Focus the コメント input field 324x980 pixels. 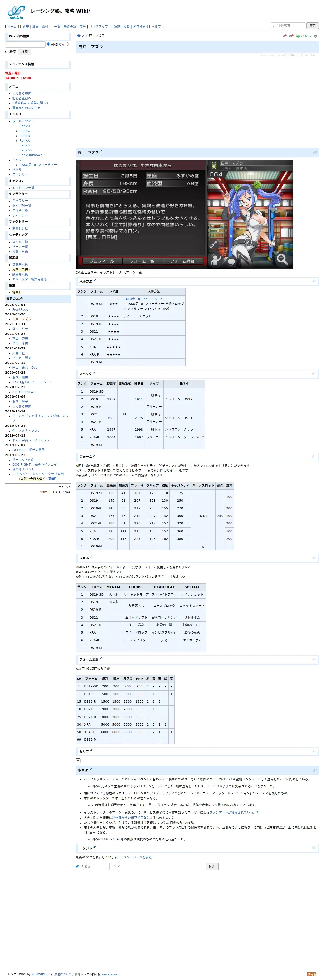tap(157, 866)
